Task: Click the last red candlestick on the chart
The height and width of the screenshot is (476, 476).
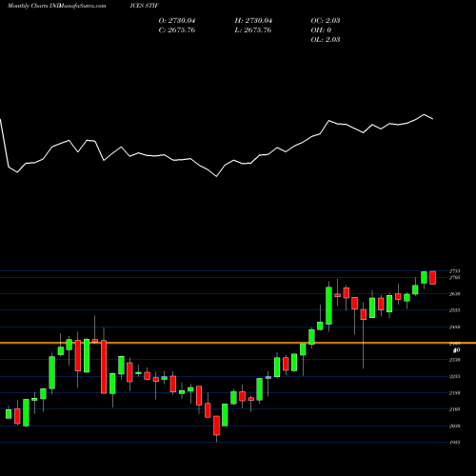Action: click(433, 278)
